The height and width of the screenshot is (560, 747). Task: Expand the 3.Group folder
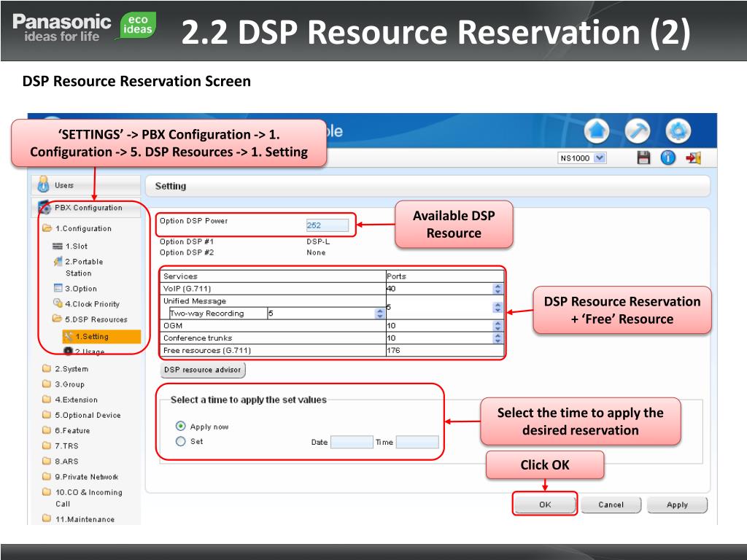point(63,384)
